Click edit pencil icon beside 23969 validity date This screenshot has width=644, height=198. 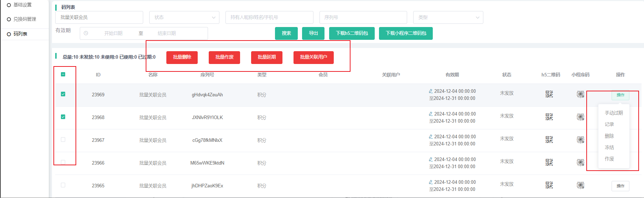(431, 91)
